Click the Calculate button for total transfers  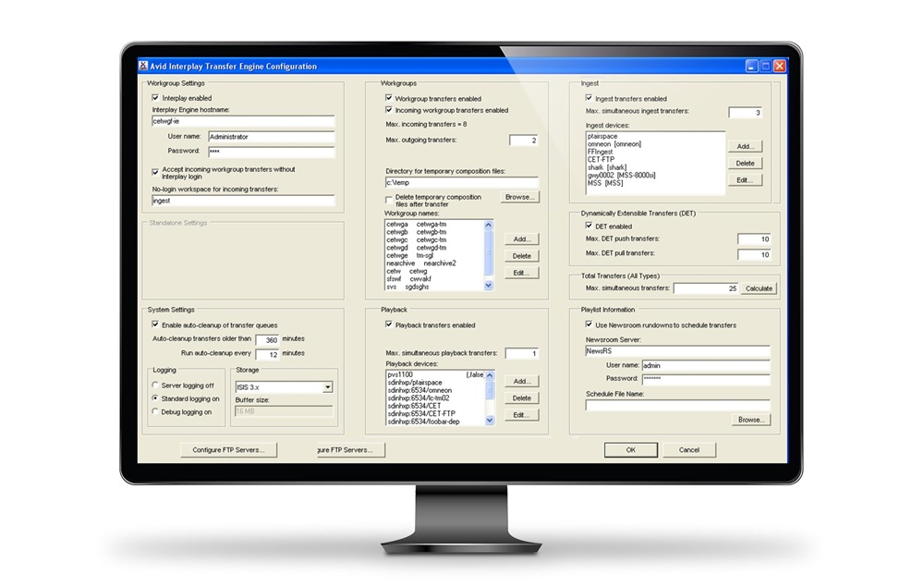tap(759, 288)
